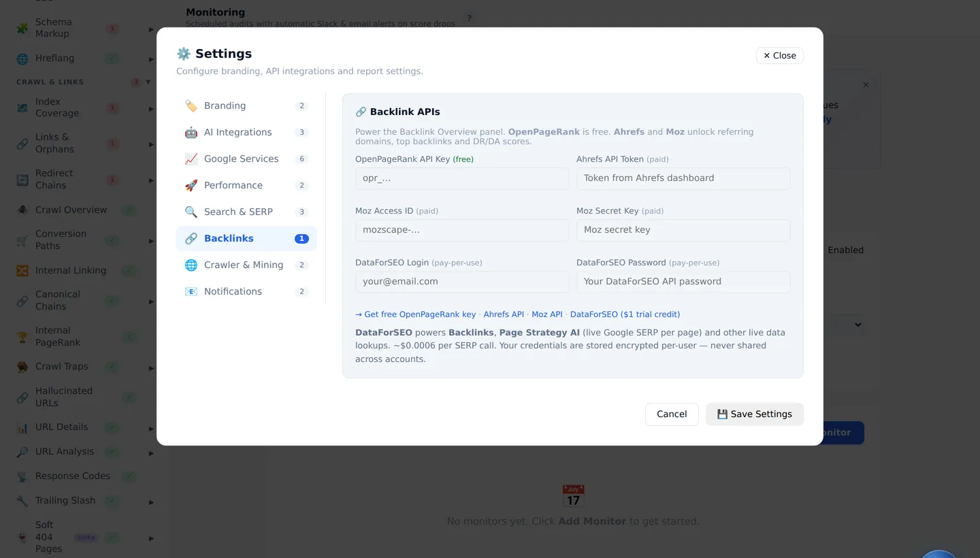Open Search & SERP settings

246,212
